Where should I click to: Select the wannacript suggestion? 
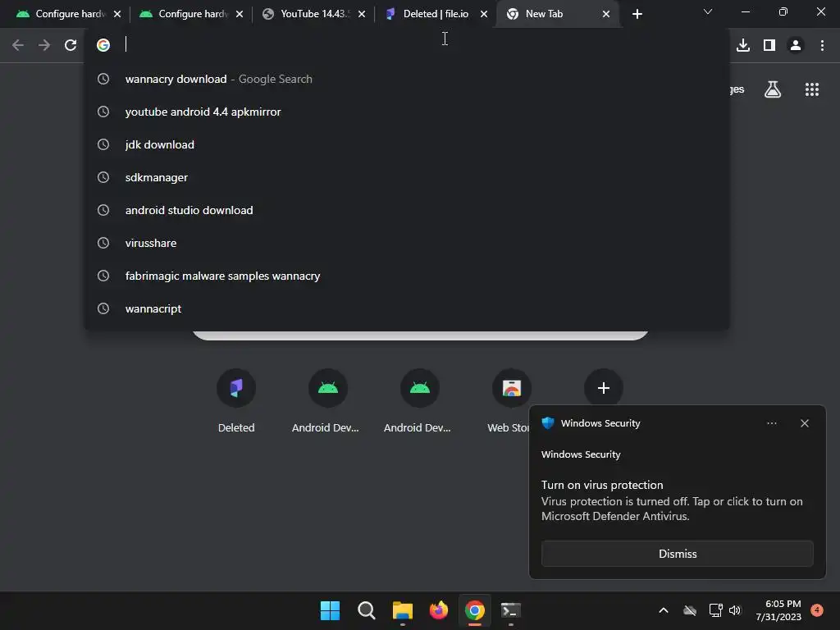(x=407, y=308)
